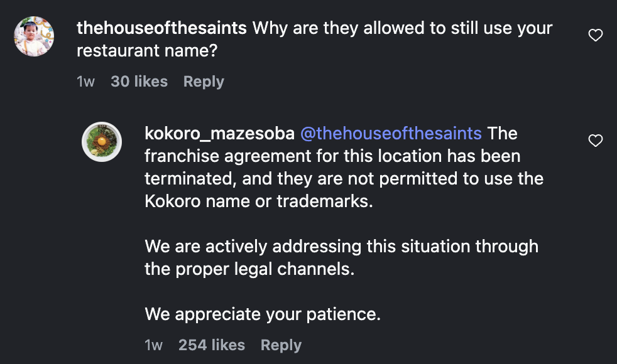The height and width of the screenshot is (364, 617).
Task: Like the comment by thehouseofthesaints
Action: pyautogui.click(x=595, y=36)
